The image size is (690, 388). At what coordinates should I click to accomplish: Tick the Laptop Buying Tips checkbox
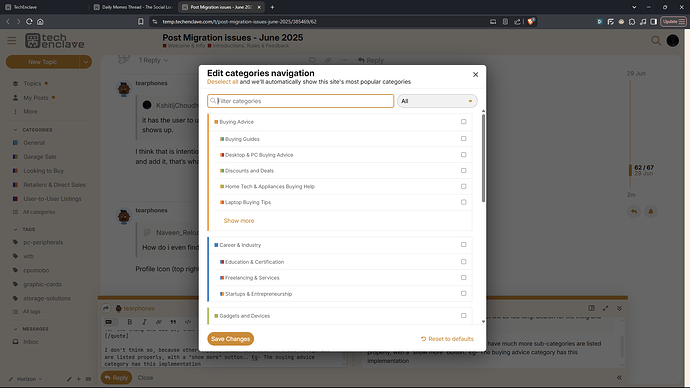[463, 202]
